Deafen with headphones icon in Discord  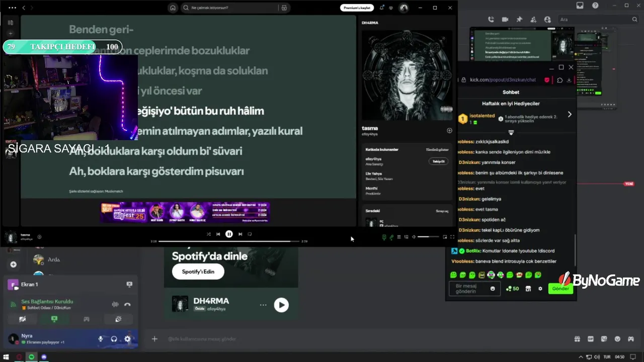tap(114, 339)
